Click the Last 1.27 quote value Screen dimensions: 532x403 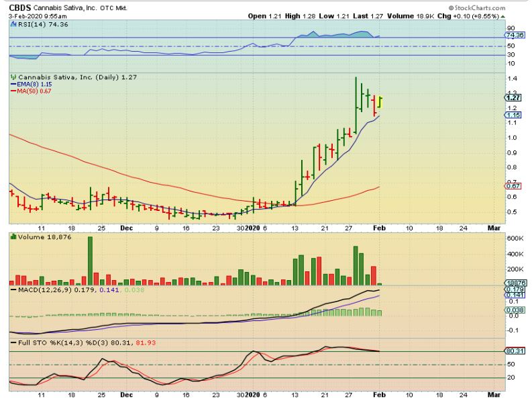pos(368,16)
